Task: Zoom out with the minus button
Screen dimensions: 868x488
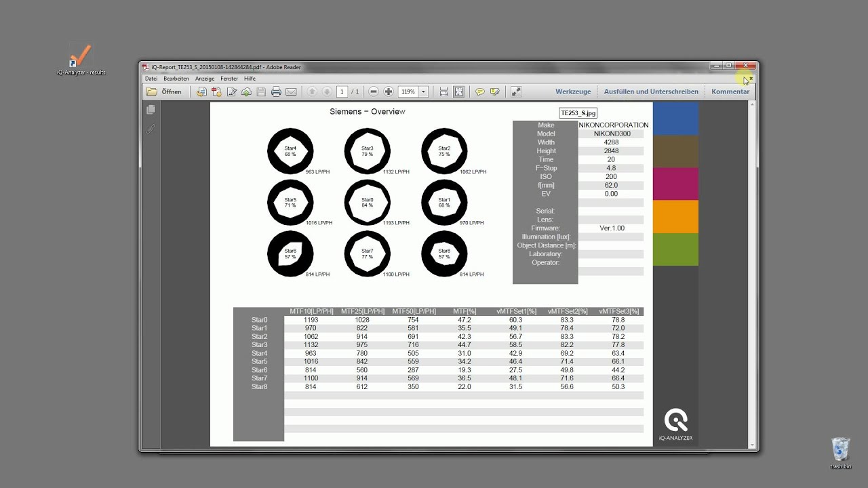Action: (374, 91)
